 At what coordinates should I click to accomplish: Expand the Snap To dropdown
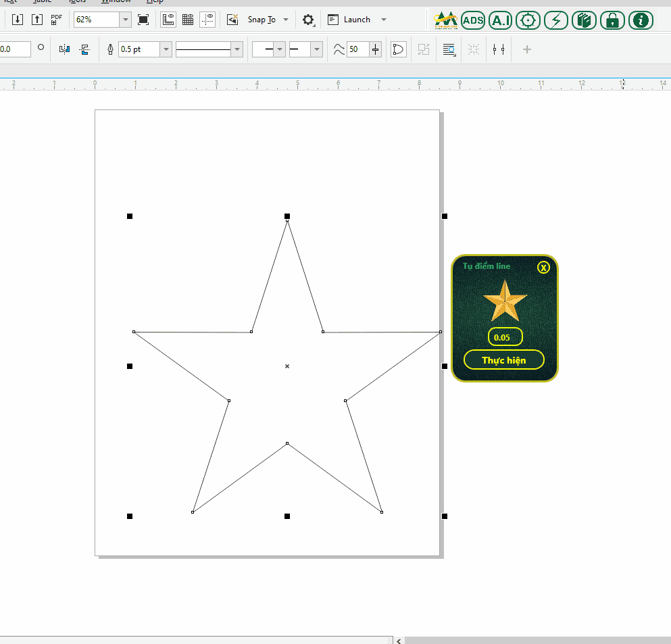tap(286, 20)
